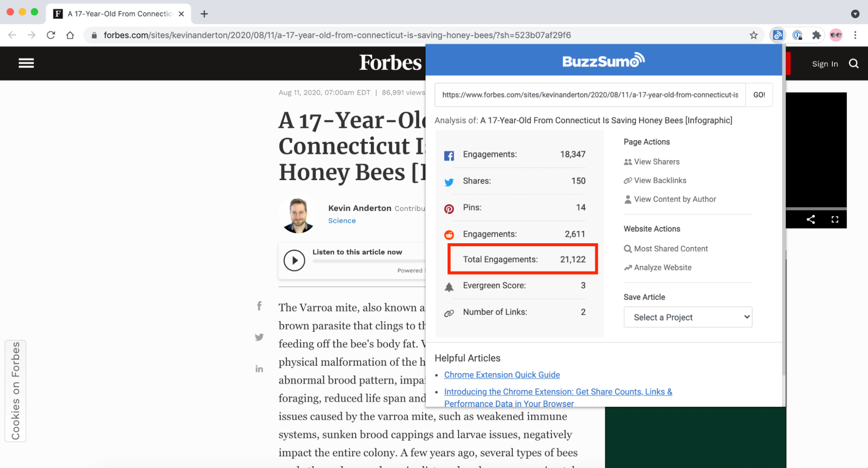Go forward to next page

pyautogui.click(x=31, y=35)
